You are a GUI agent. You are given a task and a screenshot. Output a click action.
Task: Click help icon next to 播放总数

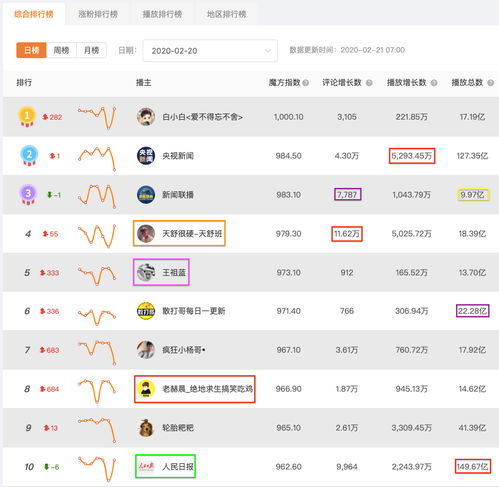490,83
